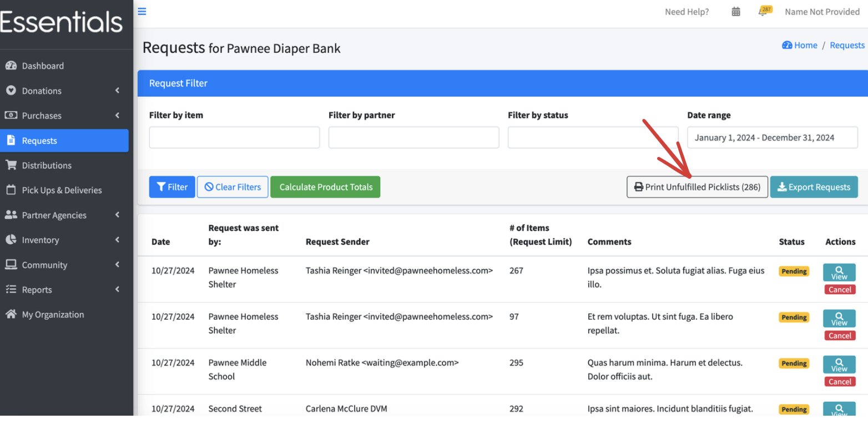Go to Dashboard in sidebar
This screenshot has height=424, width=868.
[43, 65]
